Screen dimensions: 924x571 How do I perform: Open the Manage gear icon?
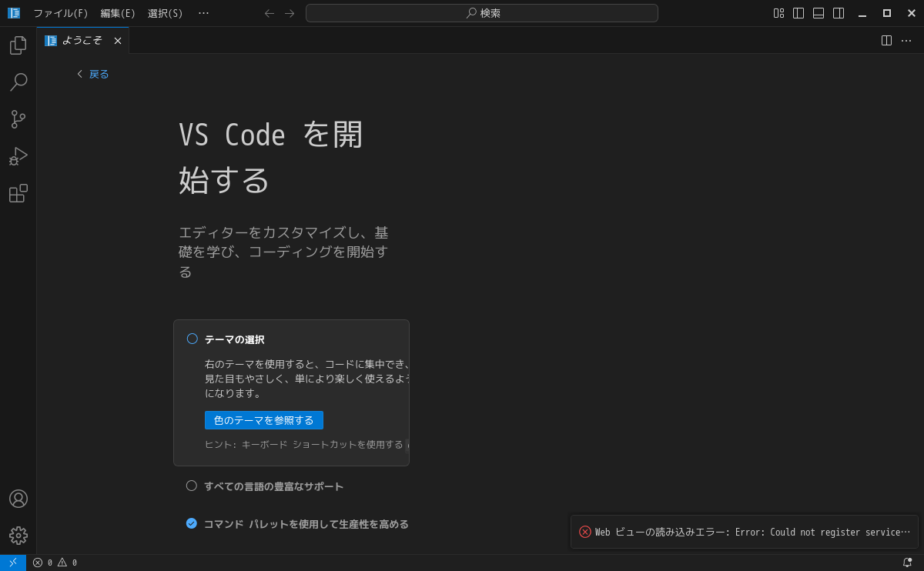(x=18, y=536)
